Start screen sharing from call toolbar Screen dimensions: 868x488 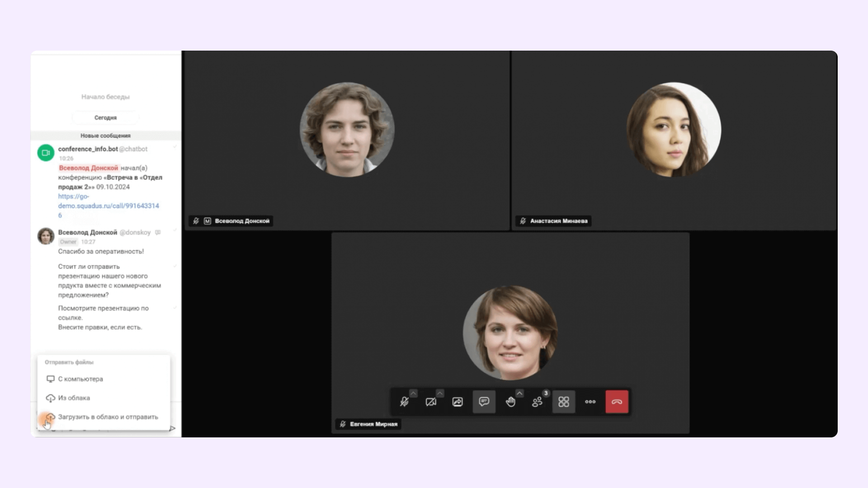(457, 402)
